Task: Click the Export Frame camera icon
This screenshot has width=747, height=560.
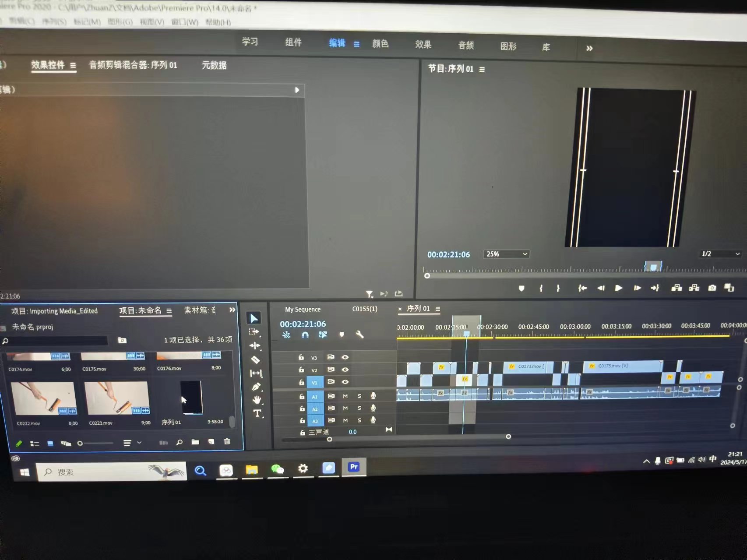Action: [712, 288]
